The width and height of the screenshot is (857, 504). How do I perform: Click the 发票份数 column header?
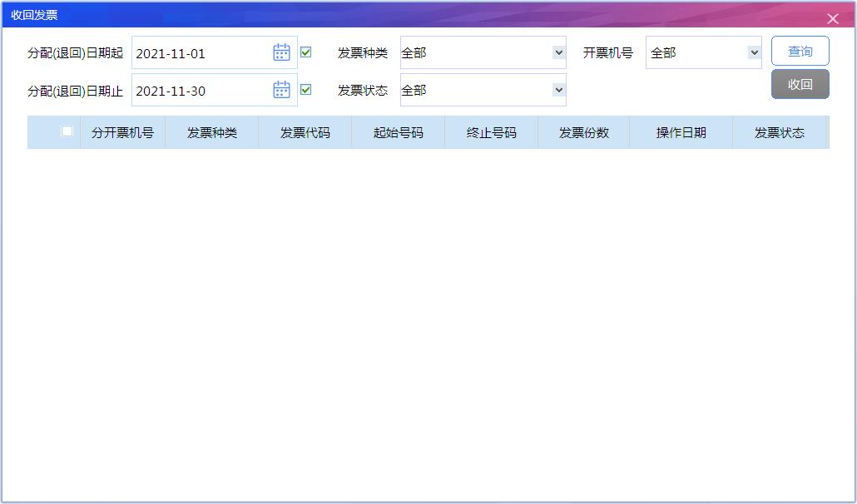(583, 132)
